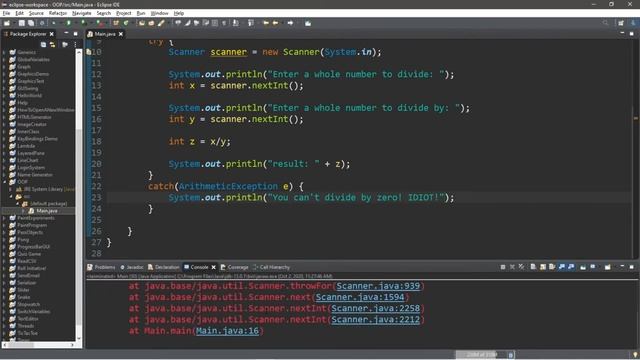Image resolution: width=640 pixels, height=360 pixels.
Task: Switch to the Javadoc tab
Action: point(131,267)
